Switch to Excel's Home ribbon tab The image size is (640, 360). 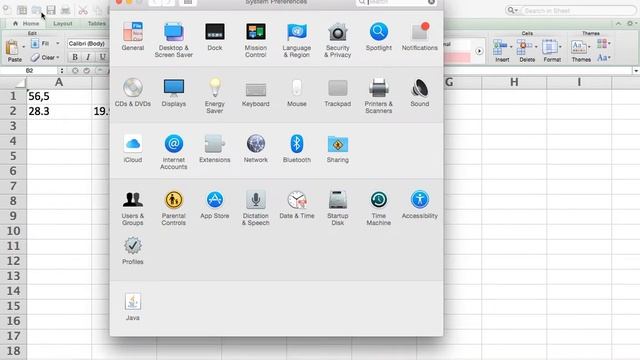tap(27, 24)
